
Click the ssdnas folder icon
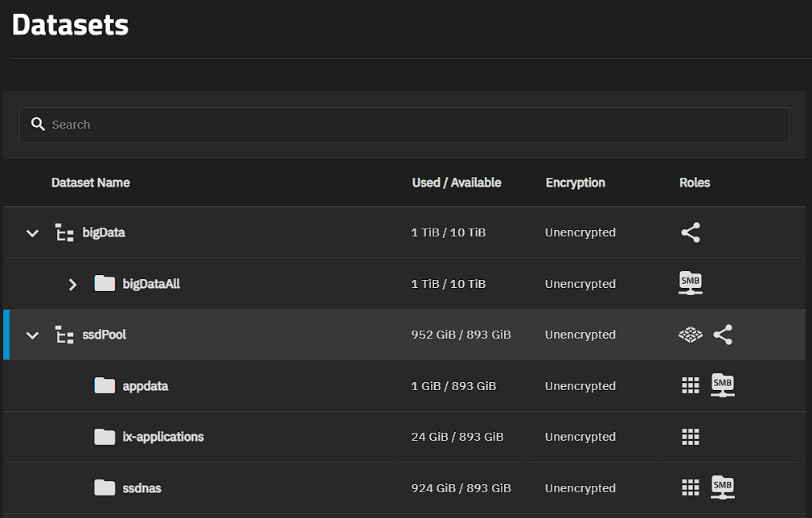pyautogui.click(x=105, y=487)
